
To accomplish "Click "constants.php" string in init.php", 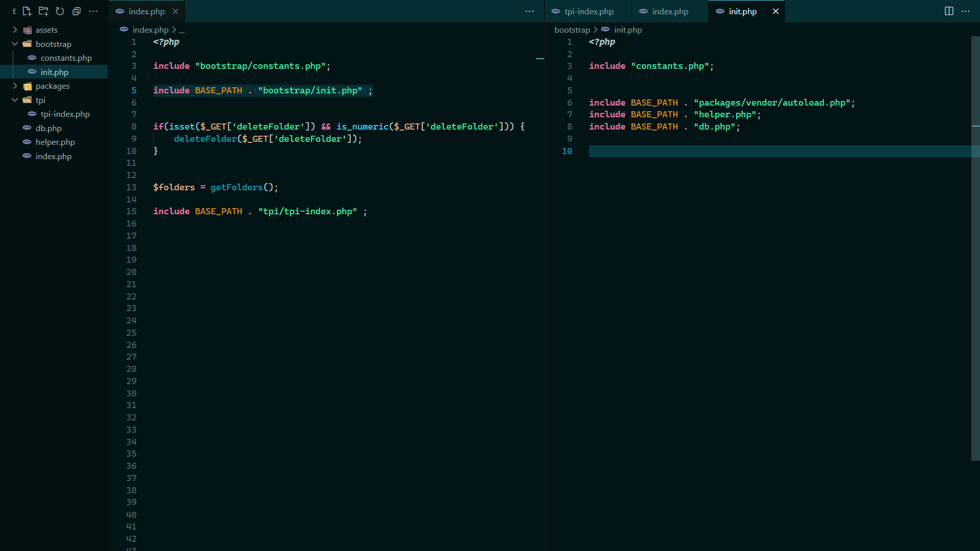I will 670,66.
